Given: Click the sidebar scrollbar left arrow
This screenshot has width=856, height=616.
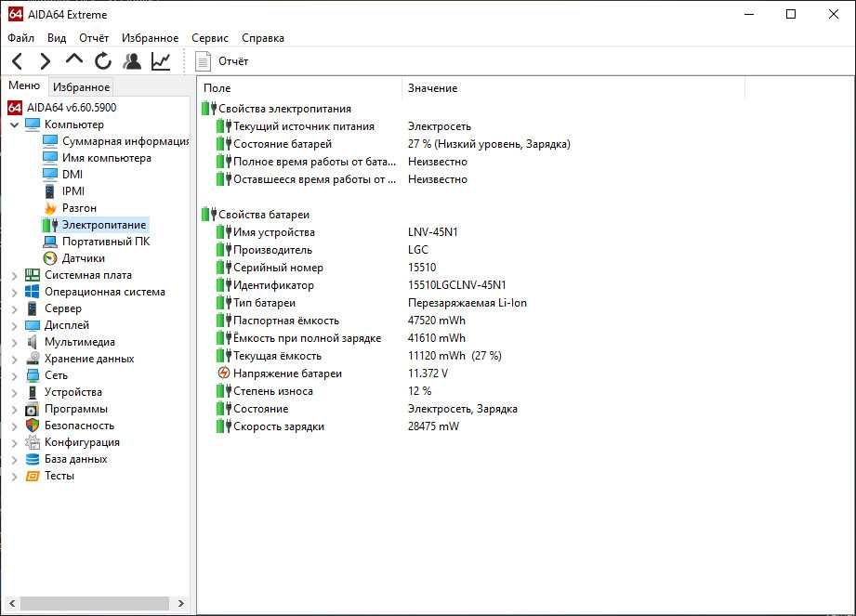Looking at the screenshot, I should (11, 603).
